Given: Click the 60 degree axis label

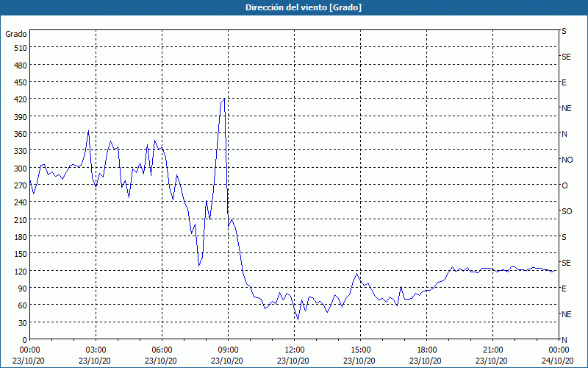Looking at the screenshot, I should pos(23,305).
